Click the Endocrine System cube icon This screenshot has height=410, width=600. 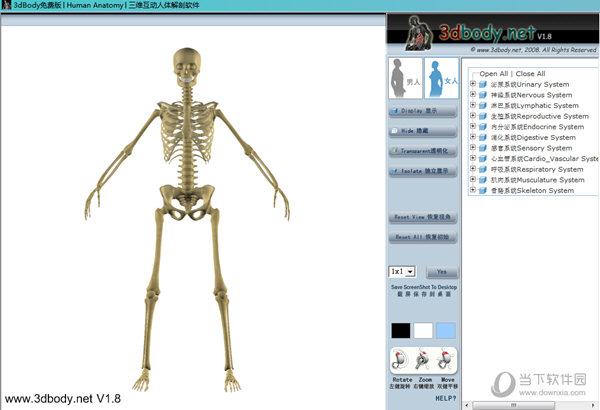pos(483,127)
